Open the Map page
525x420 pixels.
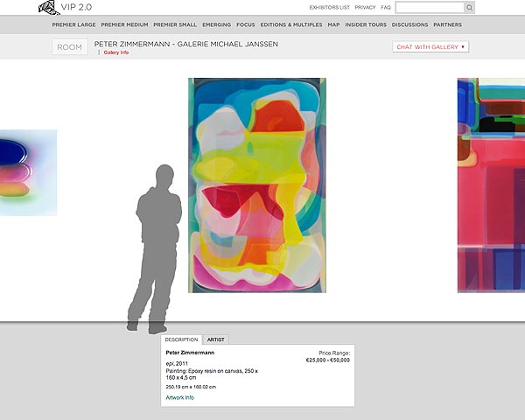(333, 24)
